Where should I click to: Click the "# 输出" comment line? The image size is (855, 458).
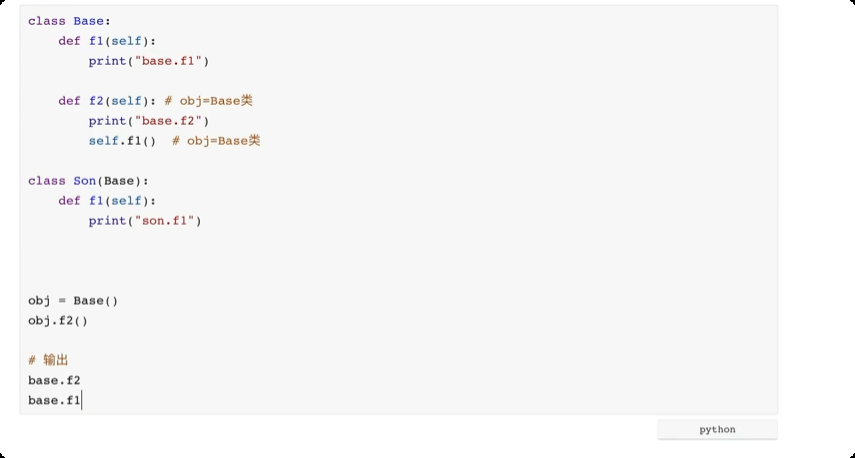pos(48,360)
